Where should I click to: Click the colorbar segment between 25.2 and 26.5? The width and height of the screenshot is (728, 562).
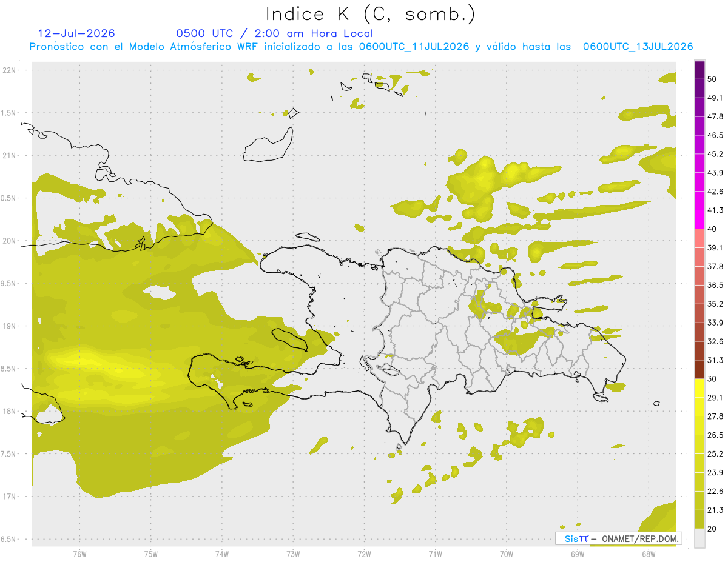[x=700, y=444]
